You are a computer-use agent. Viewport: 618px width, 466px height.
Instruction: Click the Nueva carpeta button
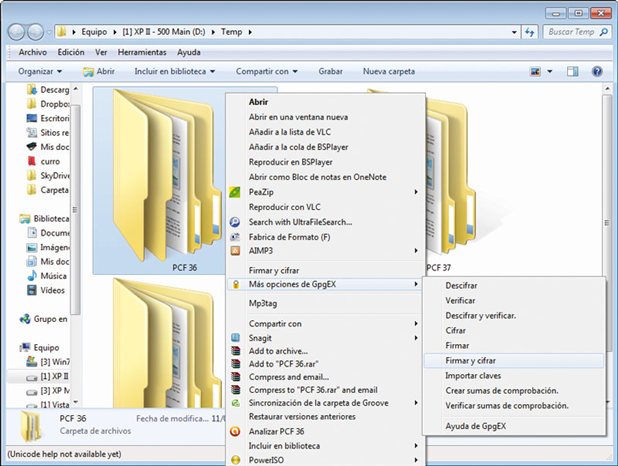point(389,71)
